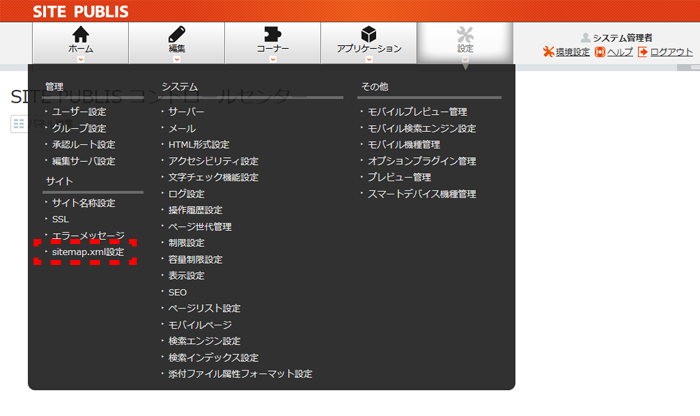Open アクセシビリティ設定 menu entry
This screenshot has width=700, height=416.
tap(213, 161)
